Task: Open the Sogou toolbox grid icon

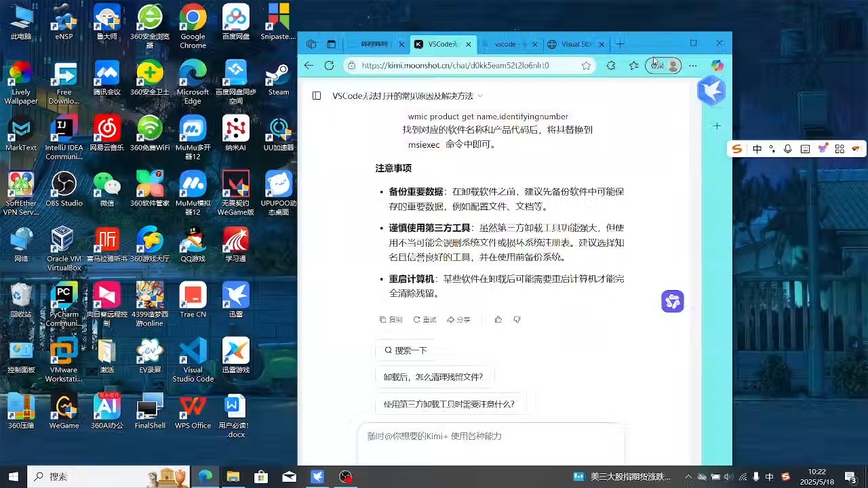Action: click(x=840, y=148)
